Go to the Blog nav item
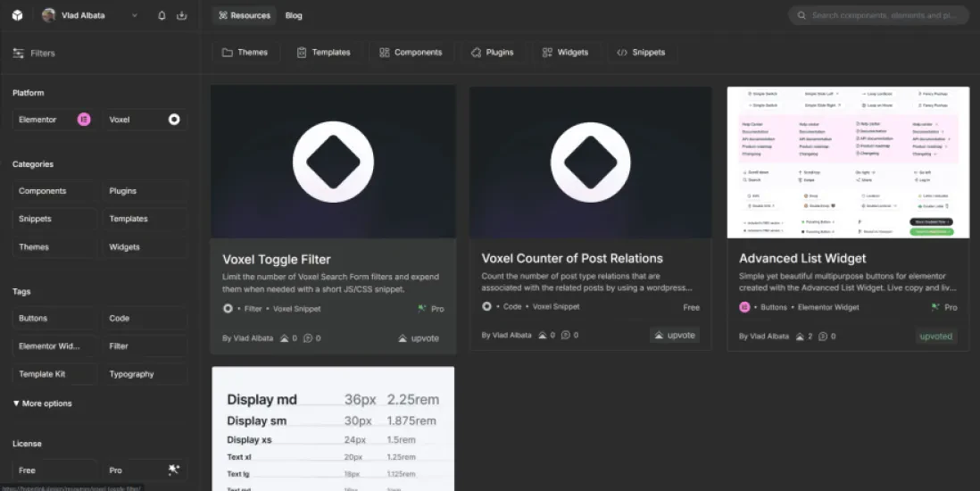 point(294,16)
